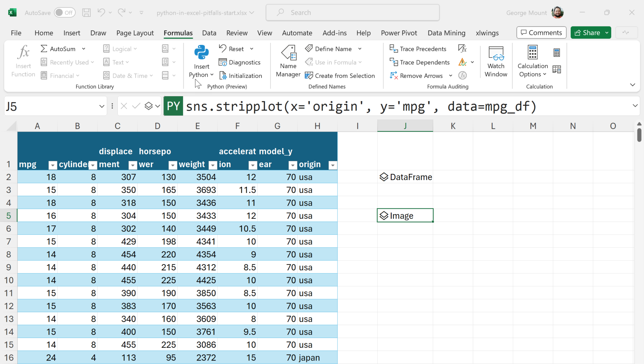Screen dimensions: 644x364
Task: Switch to the Data tab
Action: tap(209, 33)
